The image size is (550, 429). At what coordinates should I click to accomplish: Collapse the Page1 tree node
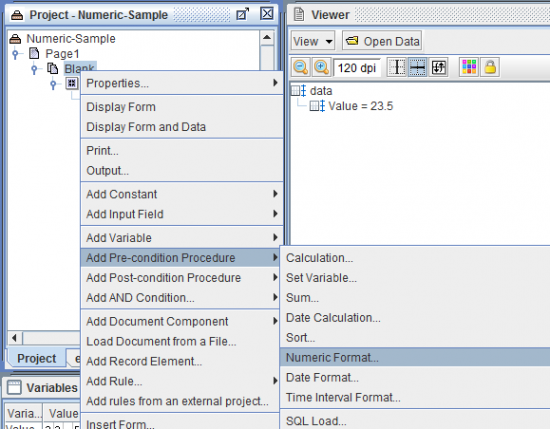click(x=15, y=54)
